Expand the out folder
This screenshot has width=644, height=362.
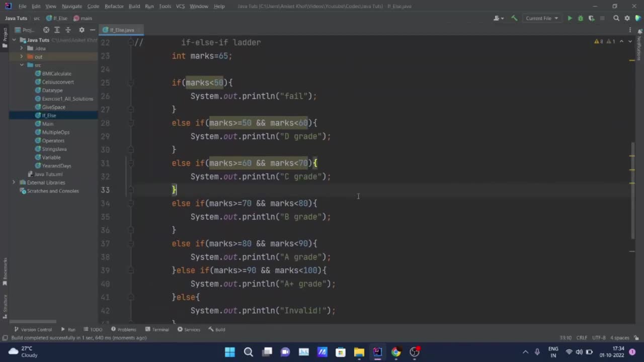click(x=22, y=57)
